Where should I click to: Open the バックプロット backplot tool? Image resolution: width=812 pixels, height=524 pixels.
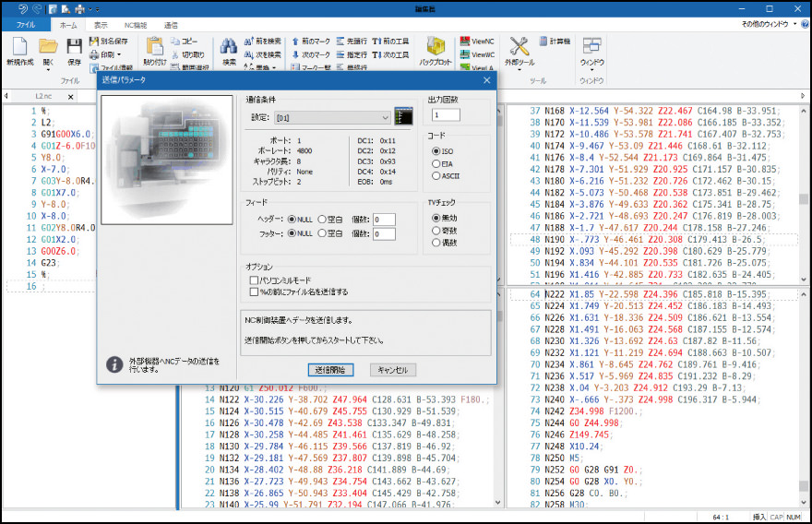click(436, 48)
